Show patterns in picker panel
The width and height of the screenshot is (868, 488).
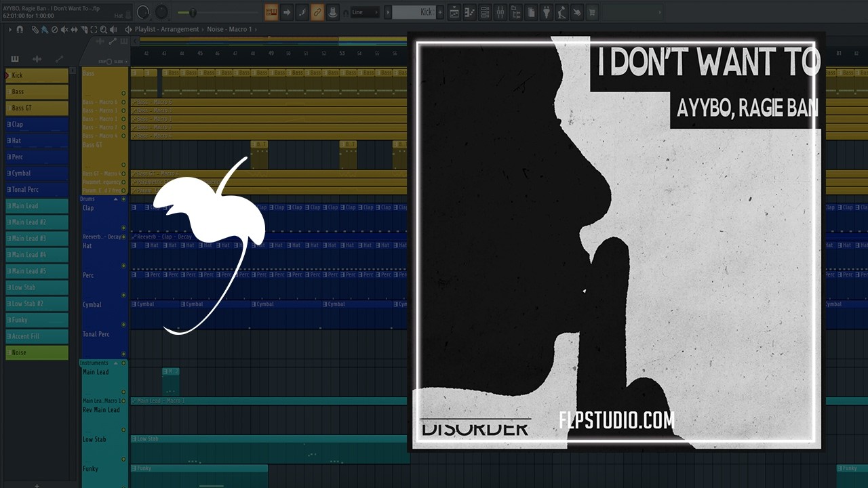15,59
